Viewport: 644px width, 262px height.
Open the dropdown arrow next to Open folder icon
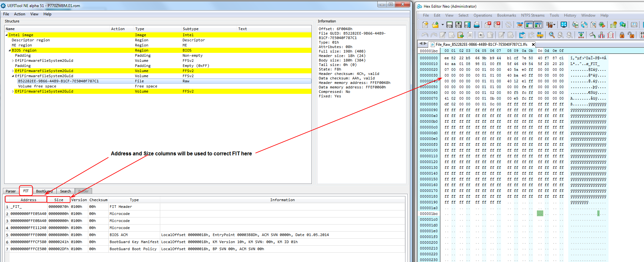pyautogui.click(x=443, y=25)
